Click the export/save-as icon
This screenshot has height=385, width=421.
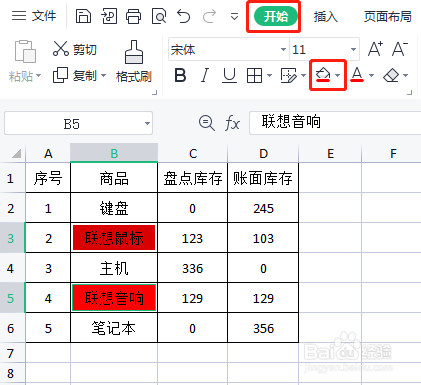point(109,16)
